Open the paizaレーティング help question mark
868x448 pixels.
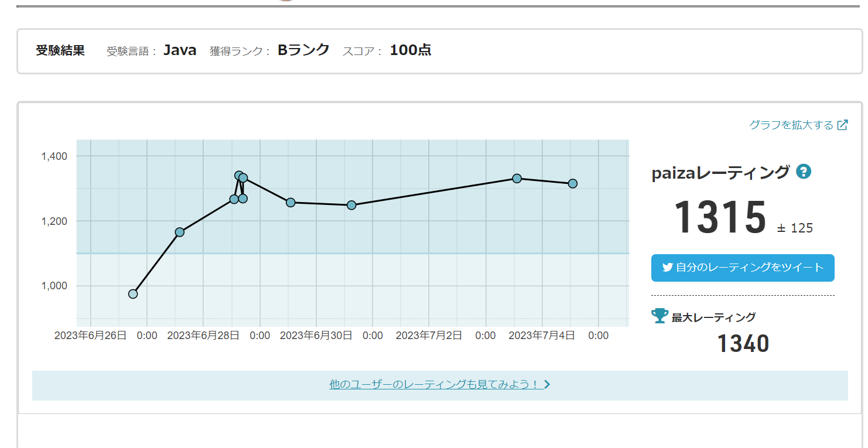pyautogui.click(x=804, y=172)
